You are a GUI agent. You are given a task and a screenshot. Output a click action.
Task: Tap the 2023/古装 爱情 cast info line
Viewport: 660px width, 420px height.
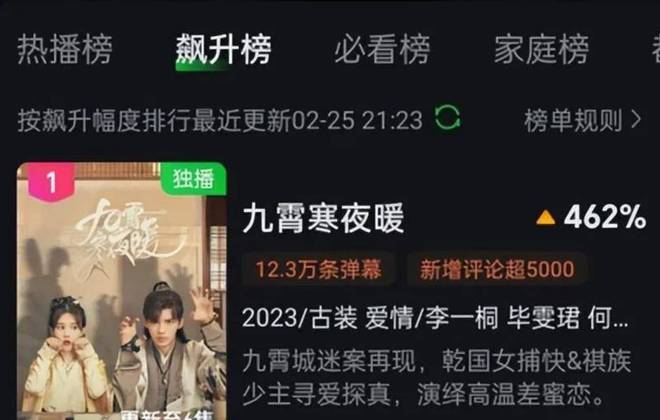pos(435,318)
